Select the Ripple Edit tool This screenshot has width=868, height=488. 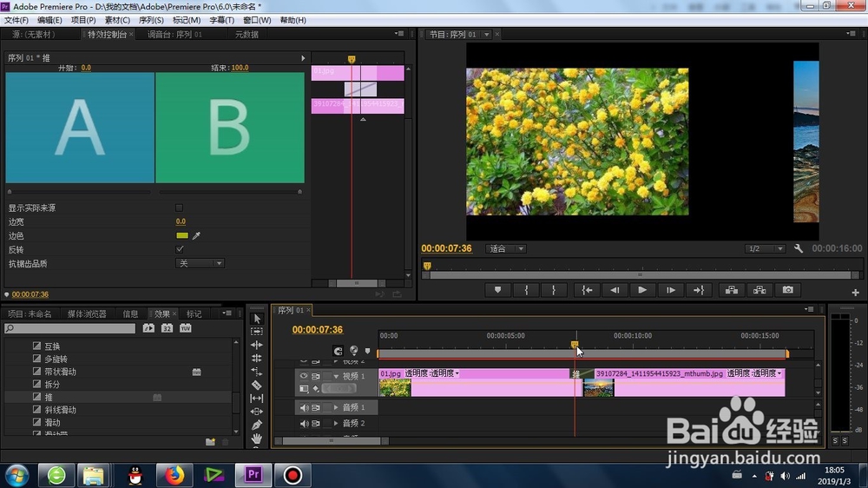[257, 345]
